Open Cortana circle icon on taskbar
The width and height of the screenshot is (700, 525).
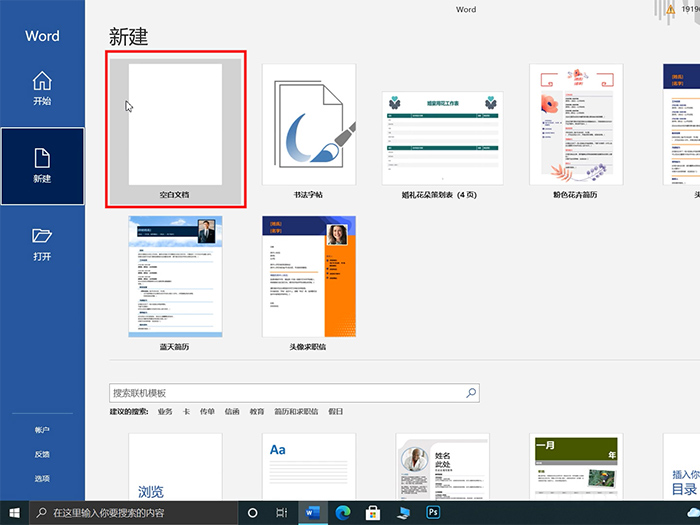pyautogui.click(x=252, y=512)
